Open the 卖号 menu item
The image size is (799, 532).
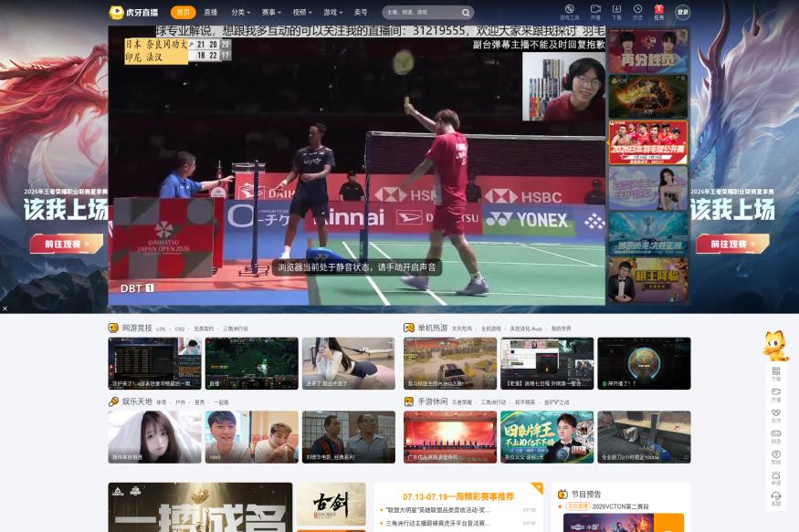point(361,12)
